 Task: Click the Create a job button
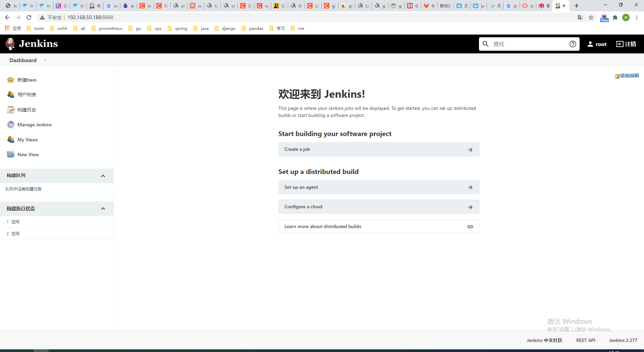(x=379, y=149)
